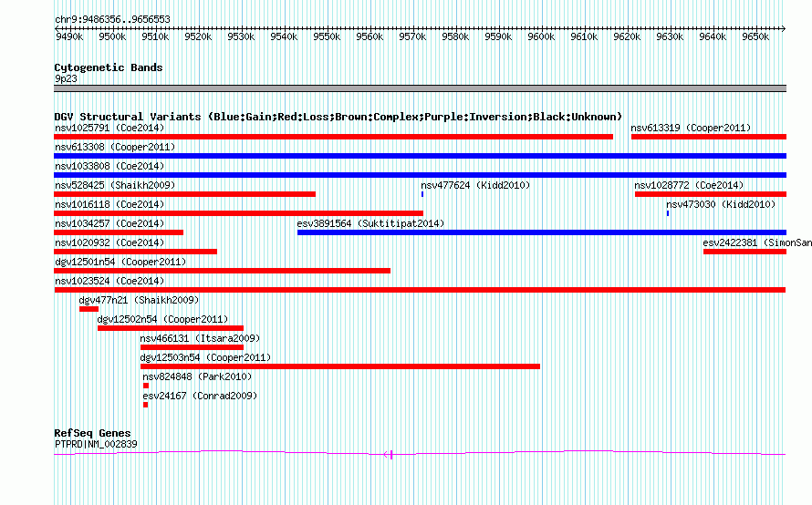The height and width of the screenshot is (505, 812).
Task: Click nsv1023524 (Coe2014) label
Action: (109, 281)
